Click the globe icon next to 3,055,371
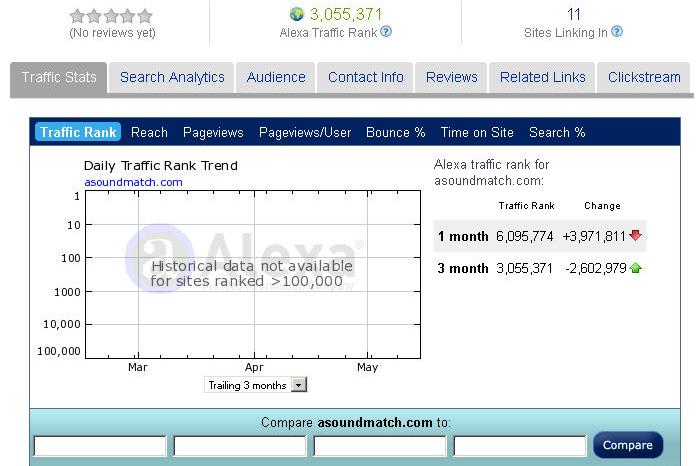Image resolution: width=698 pixels, height=466 pixels. [296, 14]
